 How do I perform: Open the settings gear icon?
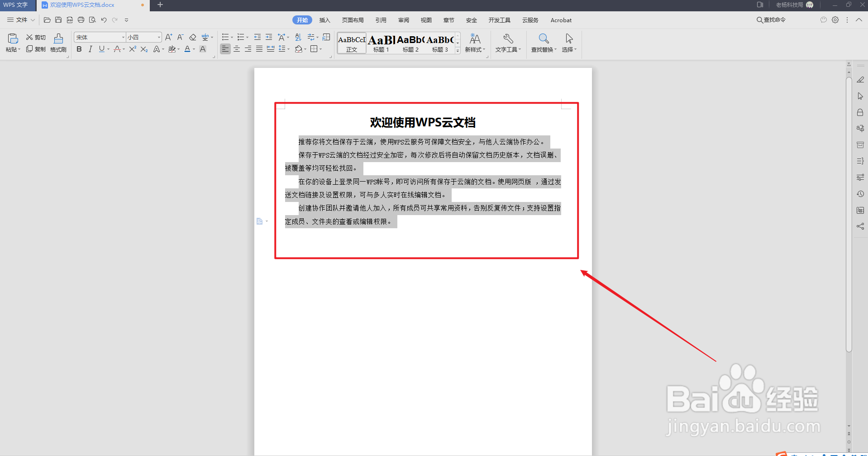[x=835, y=20]
